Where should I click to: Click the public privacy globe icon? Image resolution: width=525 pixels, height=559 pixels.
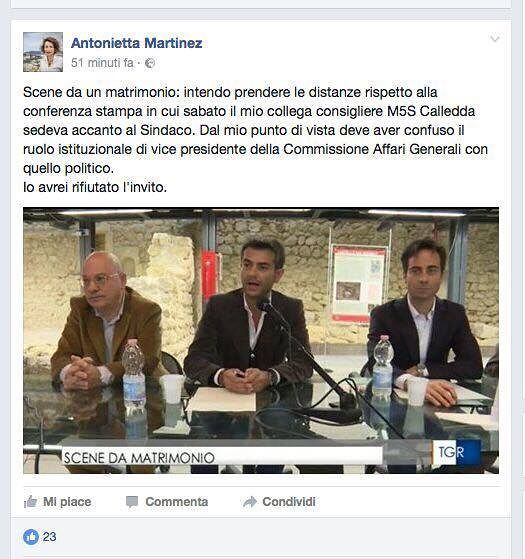150,63
